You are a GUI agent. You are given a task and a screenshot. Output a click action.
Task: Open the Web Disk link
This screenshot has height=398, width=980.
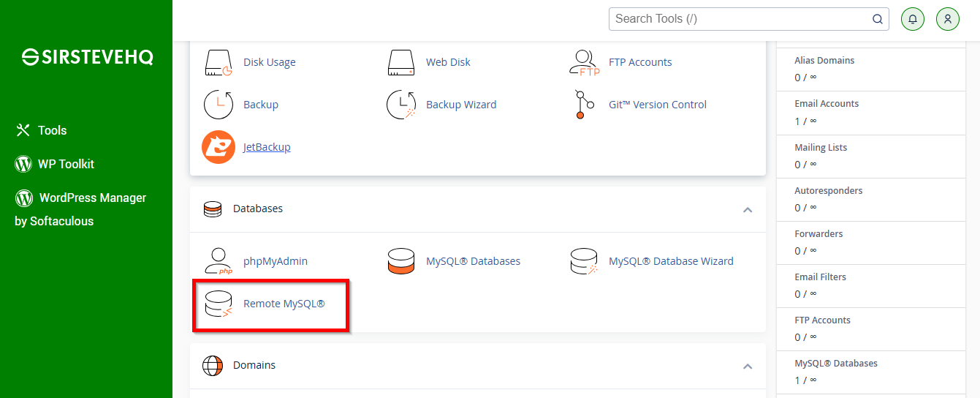(449, 62)
